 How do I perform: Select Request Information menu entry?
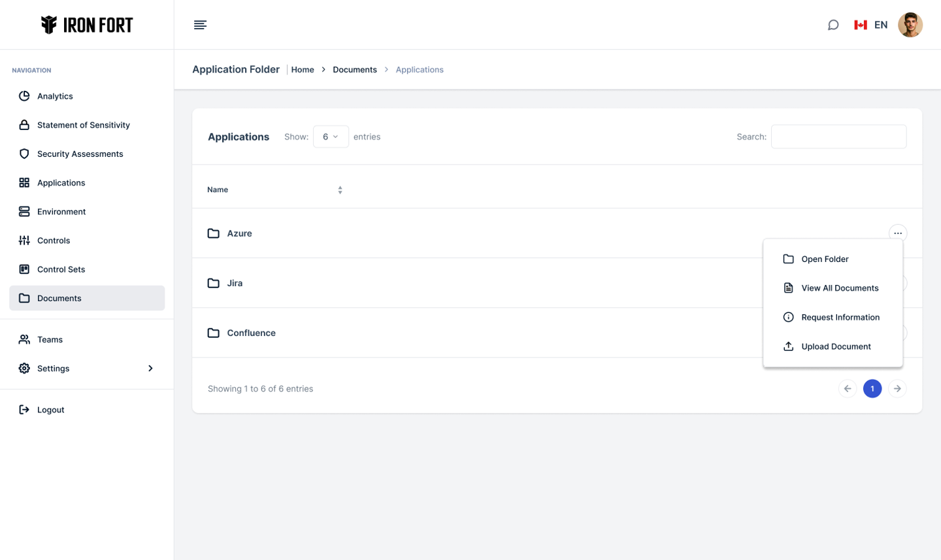840,317
